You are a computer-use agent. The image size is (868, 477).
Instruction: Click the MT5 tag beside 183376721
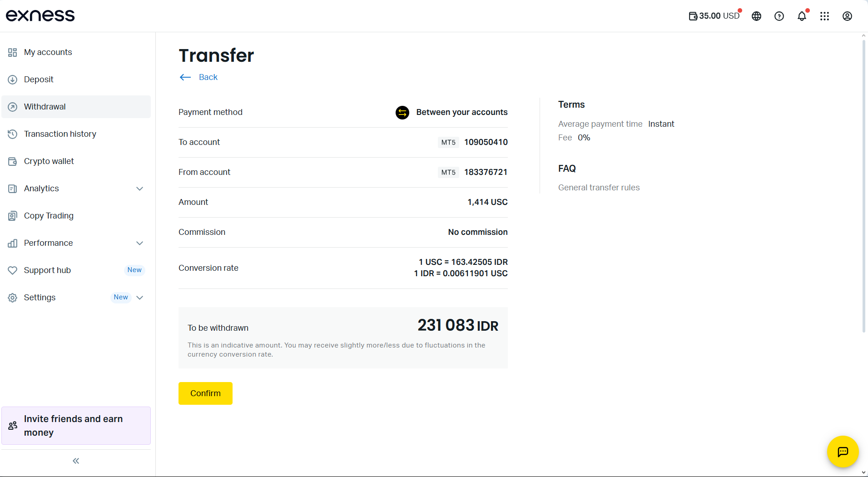pos(448,172)
